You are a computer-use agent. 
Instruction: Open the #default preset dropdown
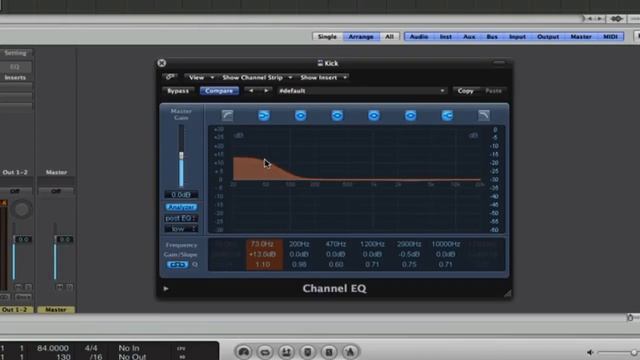[362, 91]
